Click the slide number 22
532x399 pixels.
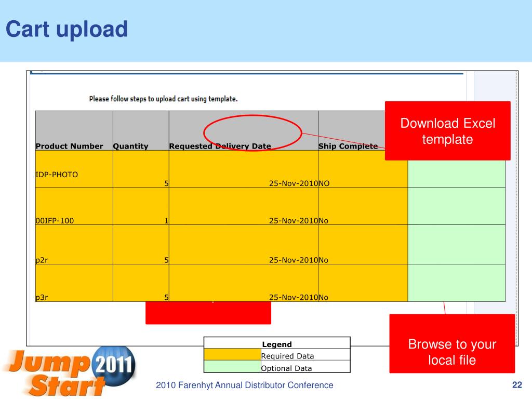point(517,385)
